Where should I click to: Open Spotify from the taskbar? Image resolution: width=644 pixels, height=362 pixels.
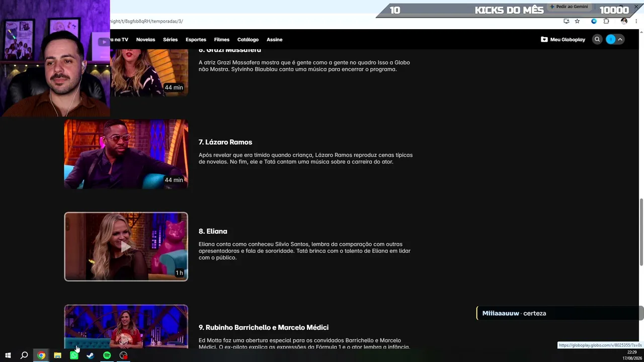[x=107, y=355]
